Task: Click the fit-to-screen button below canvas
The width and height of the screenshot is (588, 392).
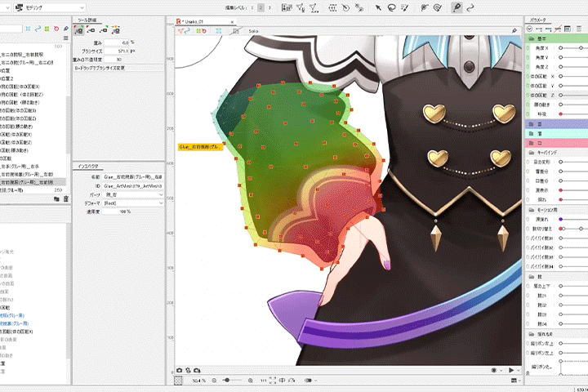Action: tap(273, 381)
